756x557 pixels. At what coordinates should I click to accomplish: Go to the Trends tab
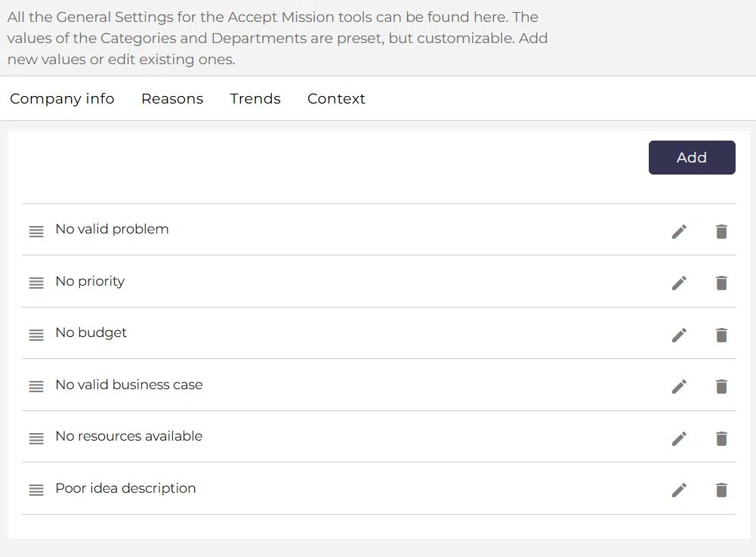point(255,99)
